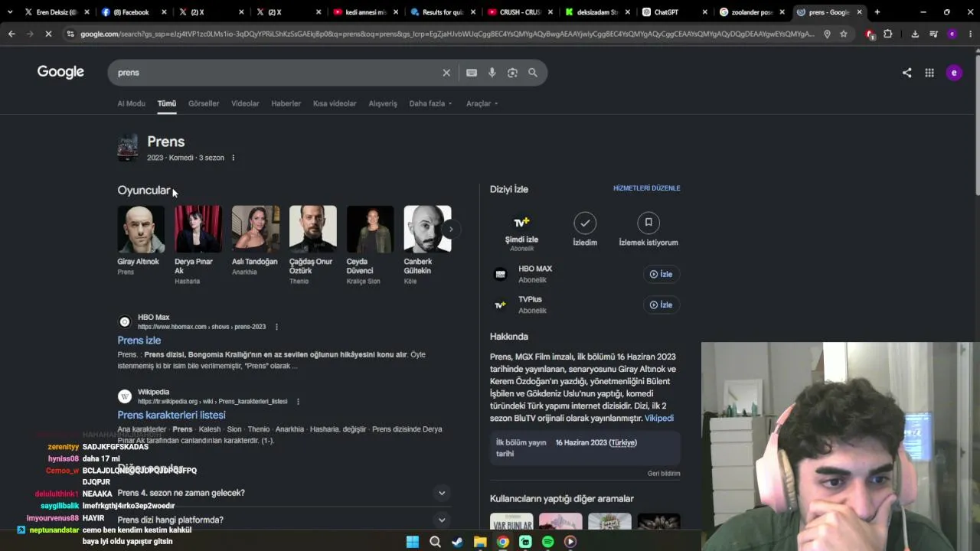Select Ceyda Düvenci cast photo
980x551 pixels.
[371, 229]
